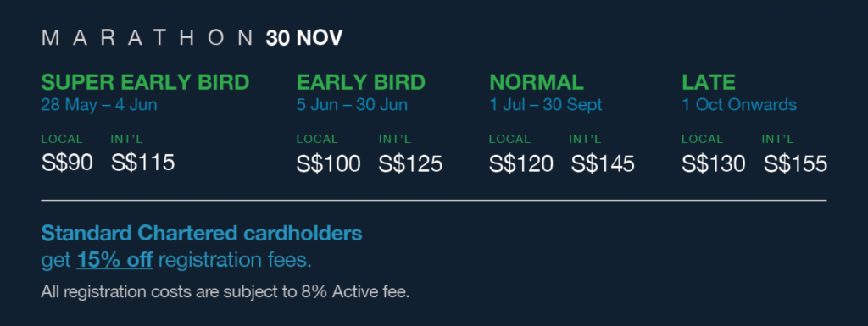
Task: Click the 8% Active fee notice text
Action: click(225, 291)
